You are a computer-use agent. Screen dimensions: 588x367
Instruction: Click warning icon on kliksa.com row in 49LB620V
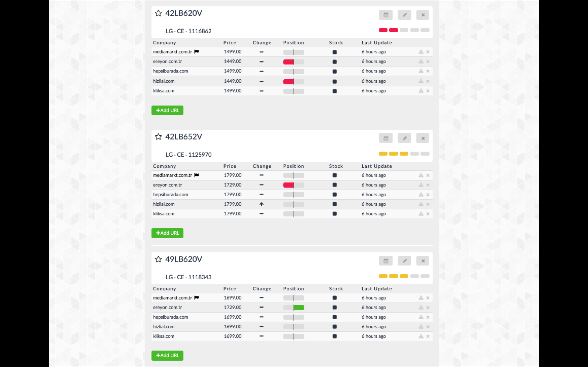[421, 336]
